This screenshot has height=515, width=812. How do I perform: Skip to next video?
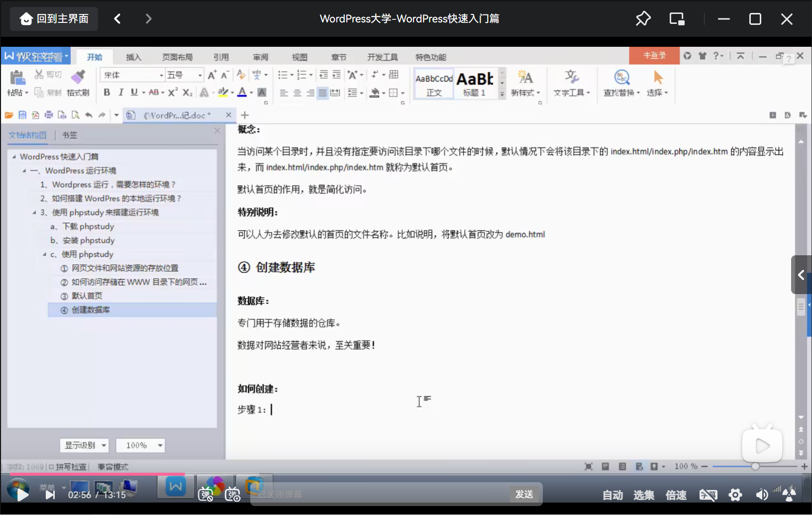[50, 495]
